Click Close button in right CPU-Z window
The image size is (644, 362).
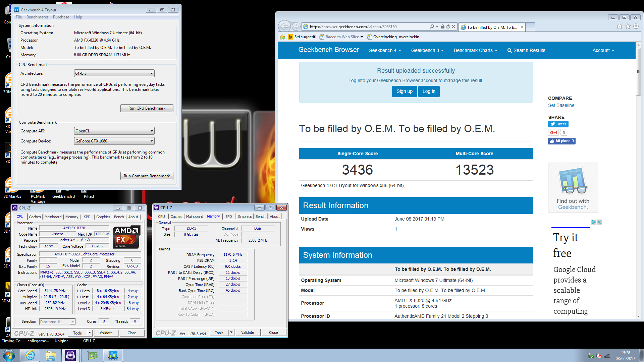click(273, 333)
